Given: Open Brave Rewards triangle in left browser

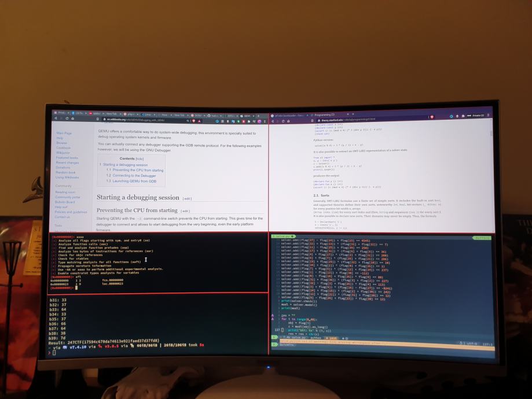Looking at the screenshot, I should click(x=199, y=121).
